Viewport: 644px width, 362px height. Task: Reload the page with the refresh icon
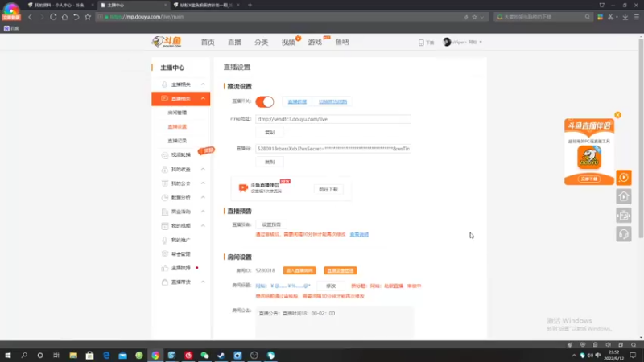coord(53,17)
